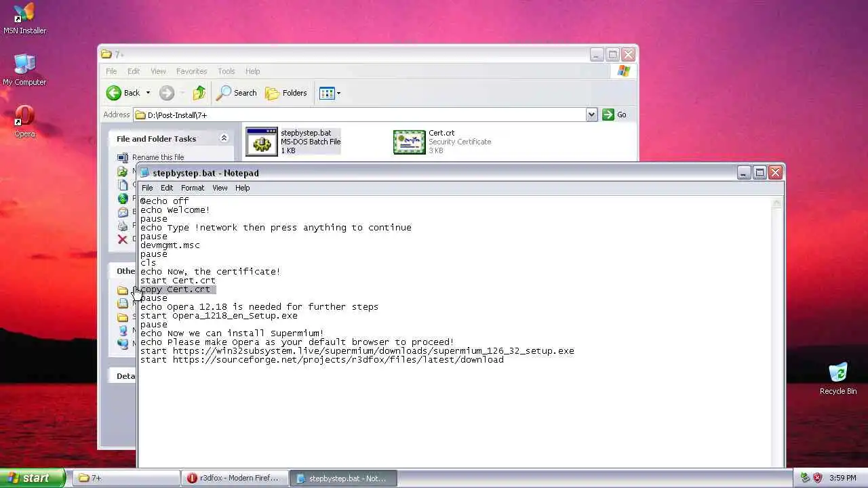
Task: Open the View menu in Notepad
Action: (x=220, y=188)
